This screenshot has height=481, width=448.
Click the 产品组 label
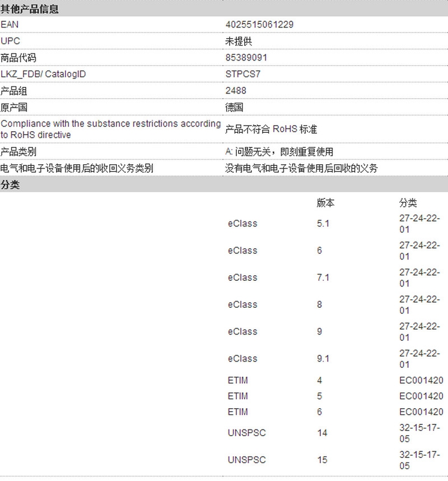14,91
